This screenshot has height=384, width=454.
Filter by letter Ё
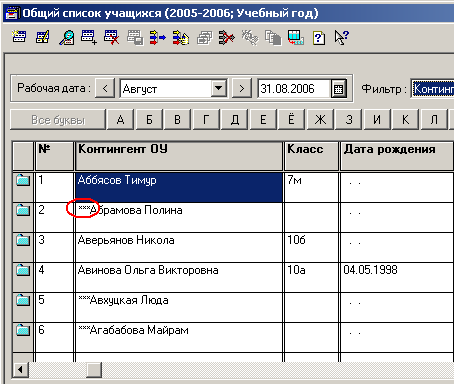click(x=292, y=119)
